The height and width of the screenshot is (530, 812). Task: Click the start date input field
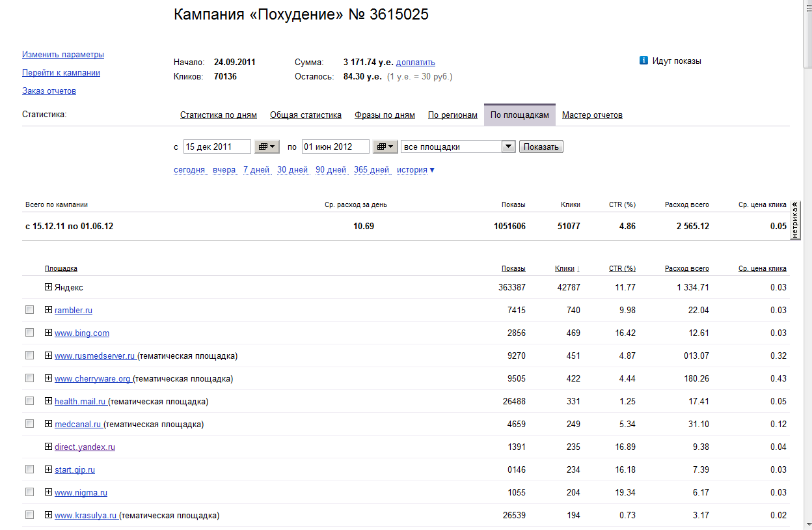(x=216, y=146)
